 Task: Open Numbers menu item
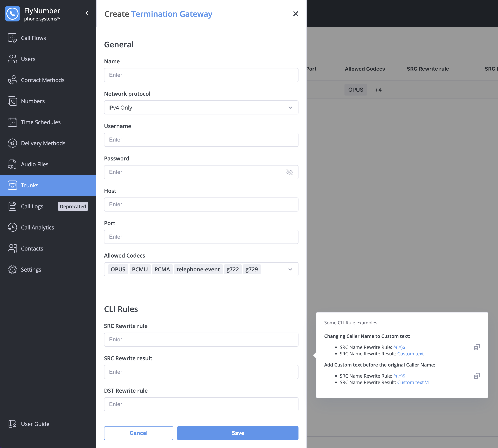tap(48, 101)
